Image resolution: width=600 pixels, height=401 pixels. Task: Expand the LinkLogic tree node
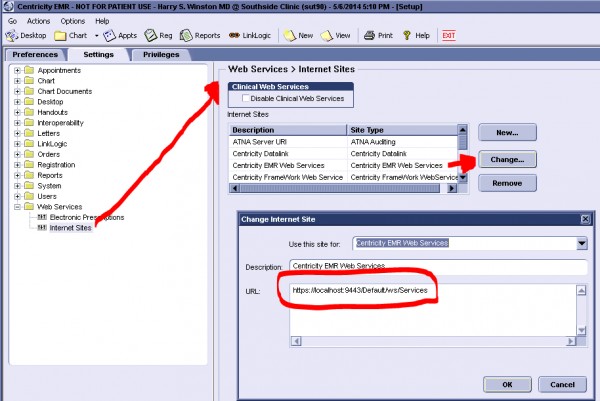point(17,144)
